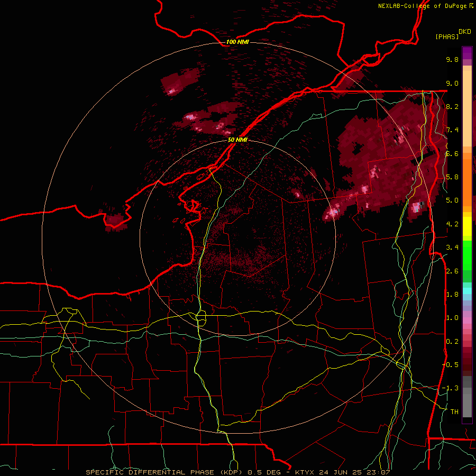Click the cyan segment of the color bar
The width and height of the screenshot is (476, 476).
pyautogui.click(x=467, y=290)
